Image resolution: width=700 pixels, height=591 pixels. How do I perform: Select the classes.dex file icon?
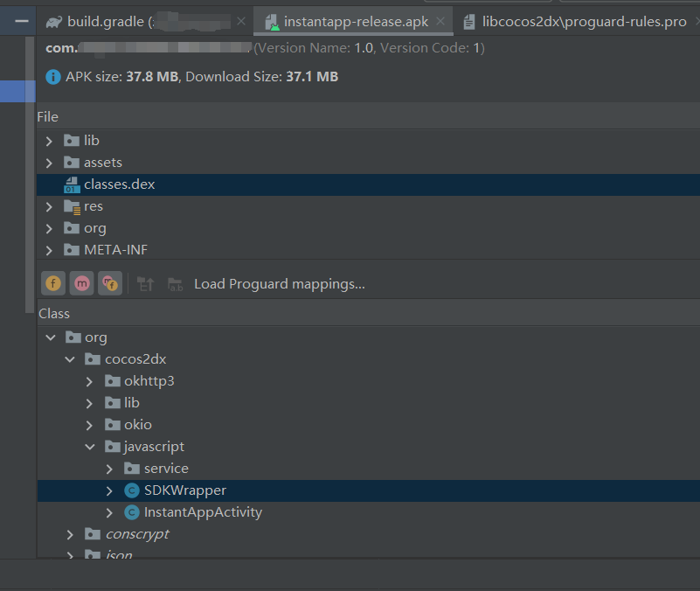(71, 184)
